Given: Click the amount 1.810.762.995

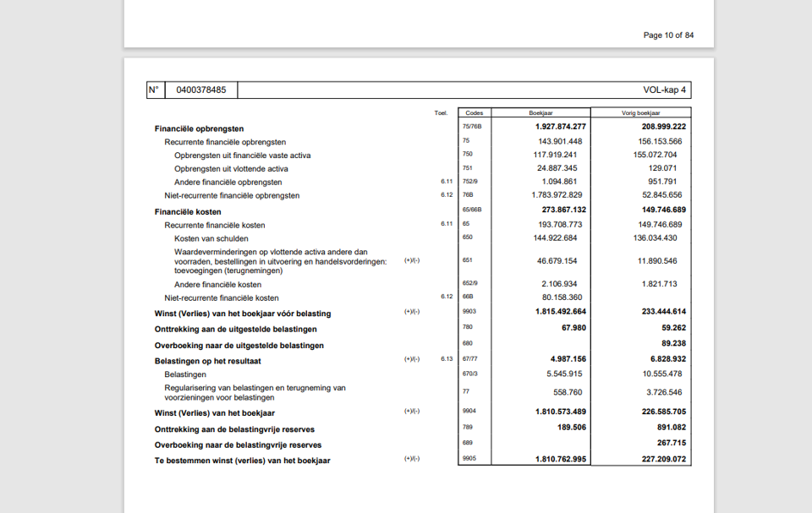Looking at the screenshot, I should click(560, 459).
